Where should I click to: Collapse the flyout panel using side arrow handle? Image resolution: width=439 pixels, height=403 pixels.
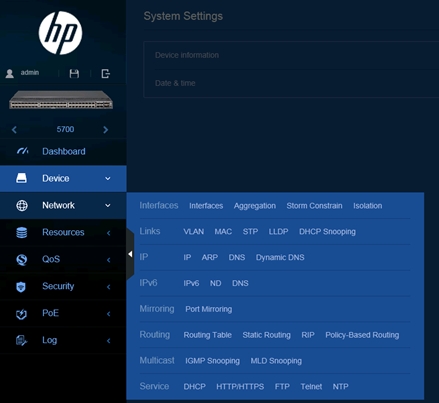pos(130,254)
